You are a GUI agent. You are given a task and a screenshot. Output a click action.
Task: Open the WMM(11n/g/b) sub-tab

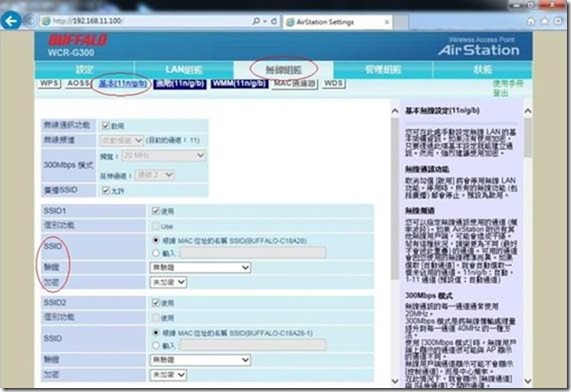239,83
